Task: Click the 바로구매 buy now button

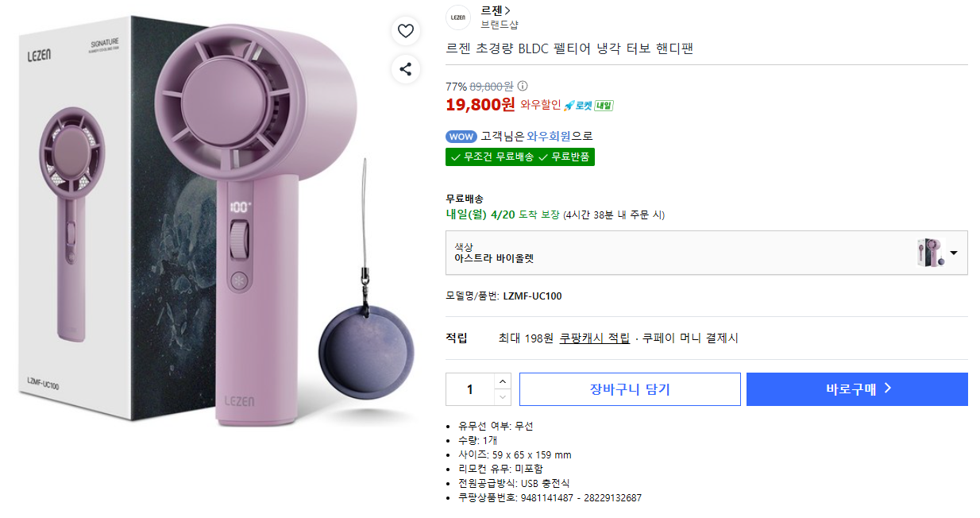Action: (857, 389)
